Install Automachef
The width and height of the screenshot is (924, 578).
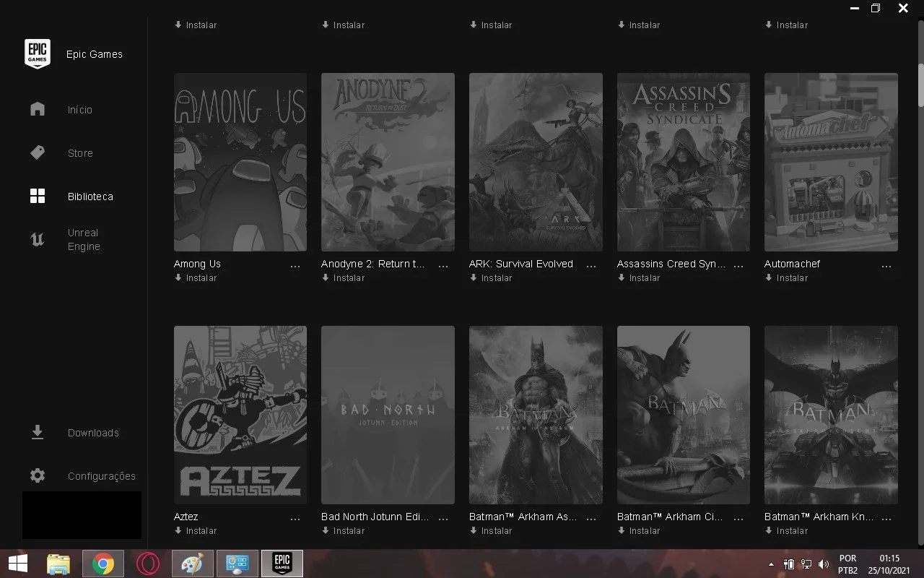pyautogui.click(x=786, y=278)
